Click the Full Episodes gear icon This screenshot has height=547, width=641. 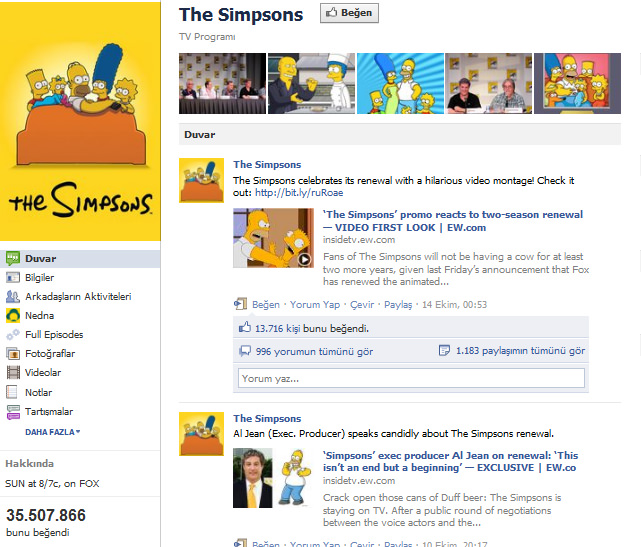pyautogui.click(x=13, y=334)
